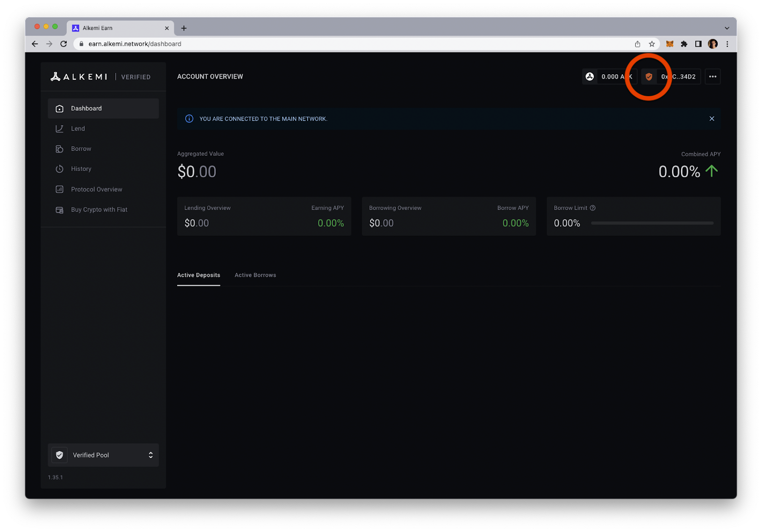Select the Active Deposits tab

tap(199, 275)
